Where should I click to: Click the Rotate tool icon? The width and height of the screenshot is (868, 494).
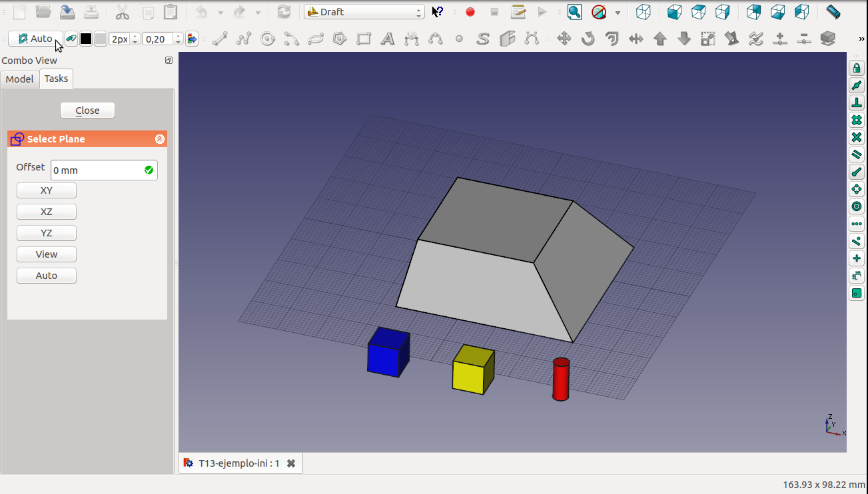(x=588, y=39)
